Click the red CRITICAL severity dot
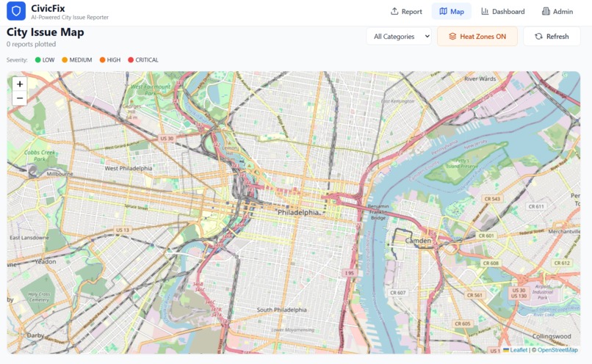This screenshot has width=592, height=364. click(x=131, y=59)
